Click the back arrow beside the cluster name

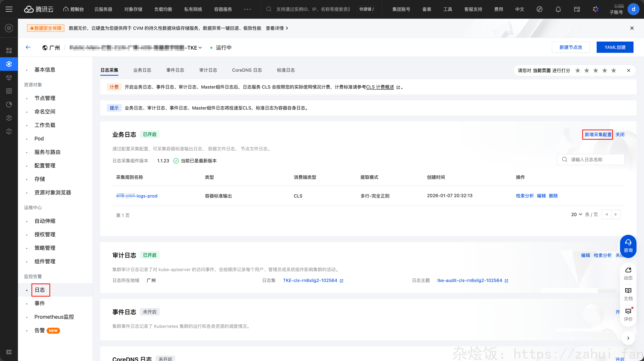[x=28, y=47]
